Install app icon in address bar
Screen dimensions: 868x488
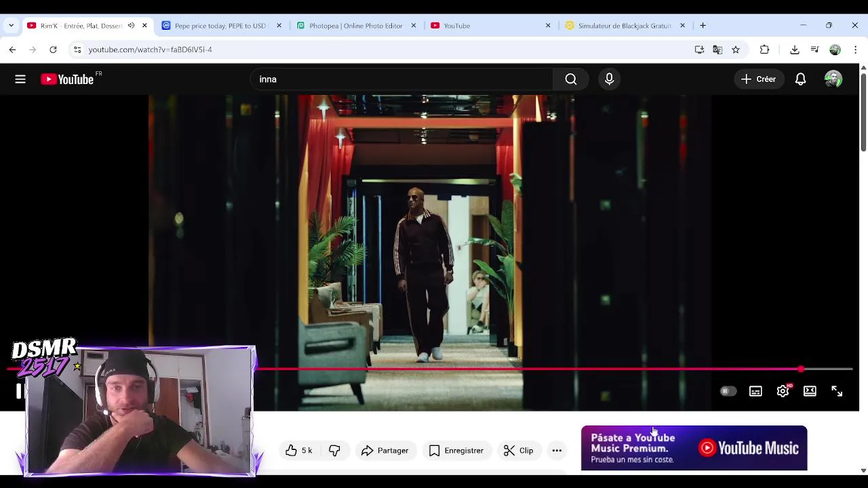coord(699,49)
